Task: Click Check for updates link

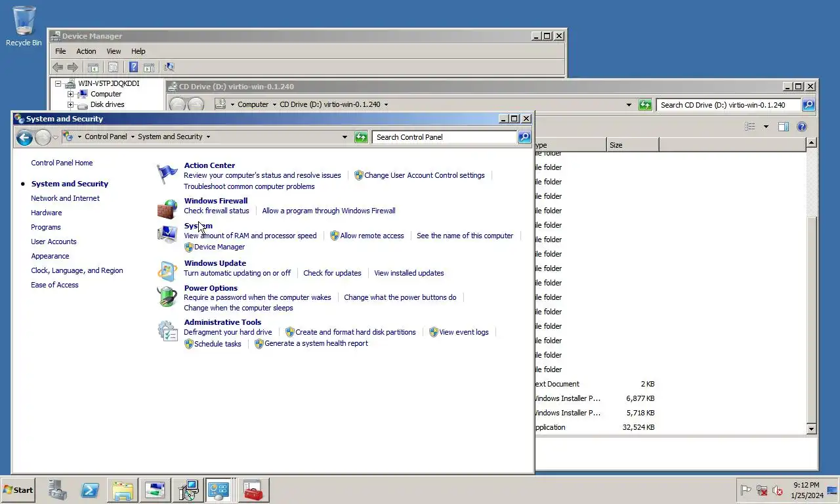Action: 332,273
